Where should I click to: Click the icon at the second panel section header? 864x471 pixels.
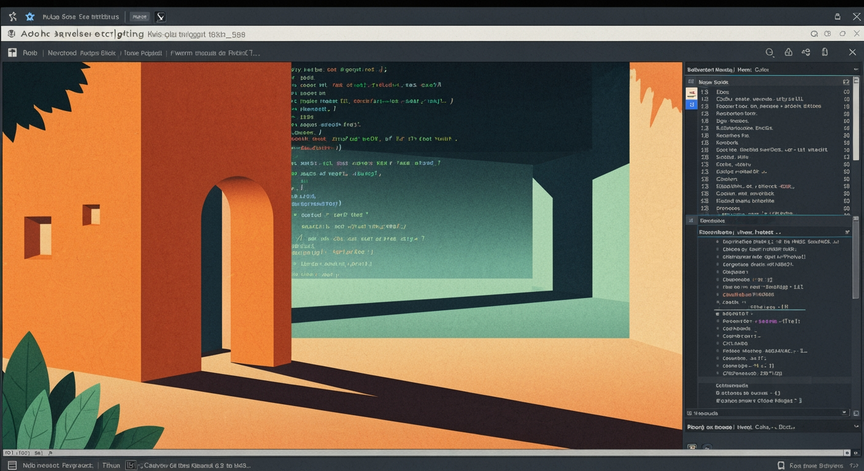coord(691,220)
